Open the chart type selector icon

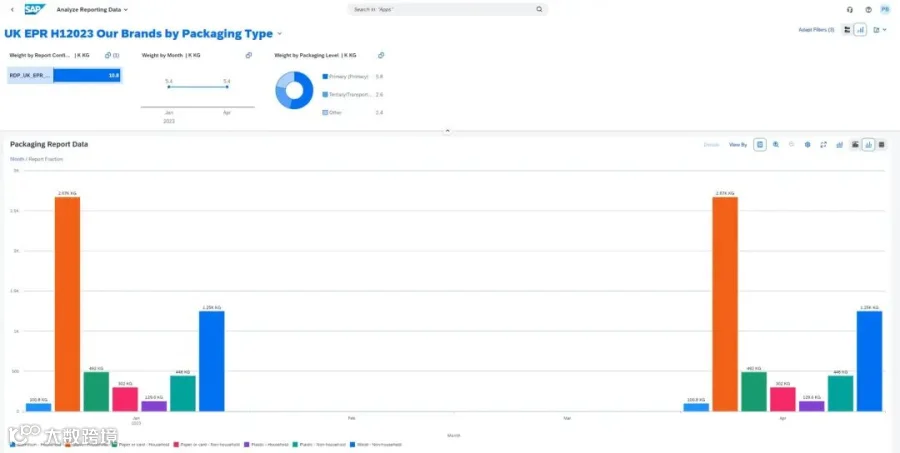[840, 145]
